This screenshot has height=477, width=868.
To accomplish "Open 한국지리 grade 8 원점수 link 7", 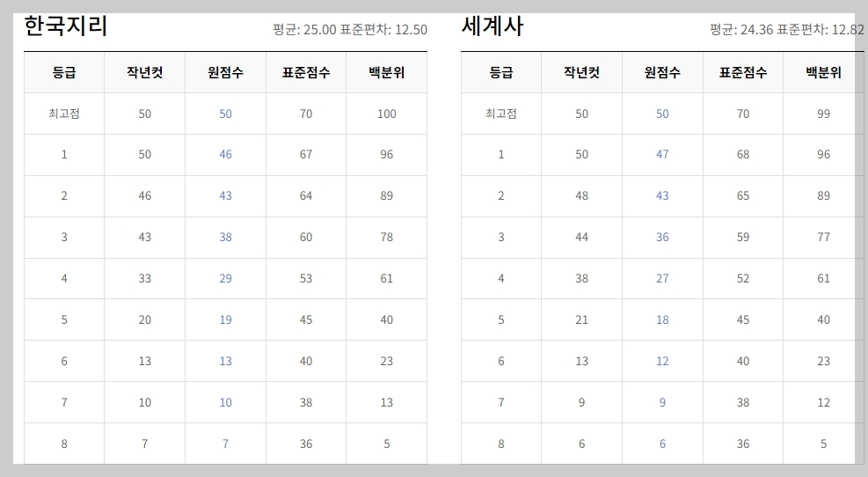I will point(225,444).
